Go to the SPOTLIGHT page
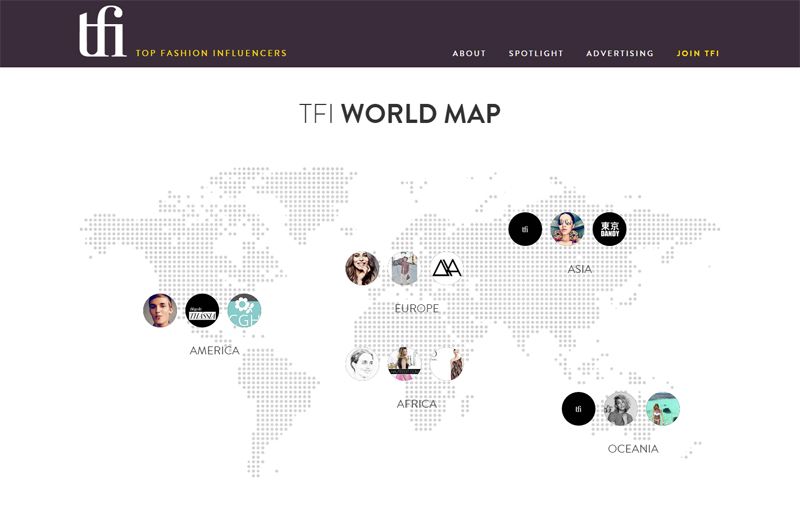The height and width of the screenshot is (511, 800). click(536, 53)
